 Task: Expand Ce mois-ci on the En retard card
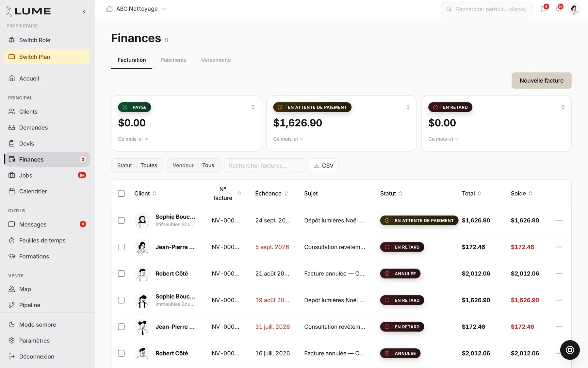443,139
